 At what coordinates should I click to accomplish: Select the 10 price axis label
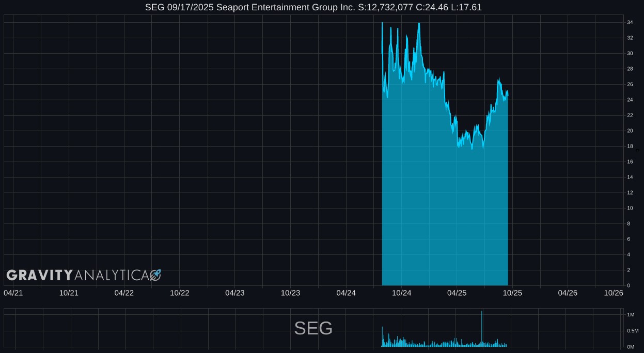point(630,208)
